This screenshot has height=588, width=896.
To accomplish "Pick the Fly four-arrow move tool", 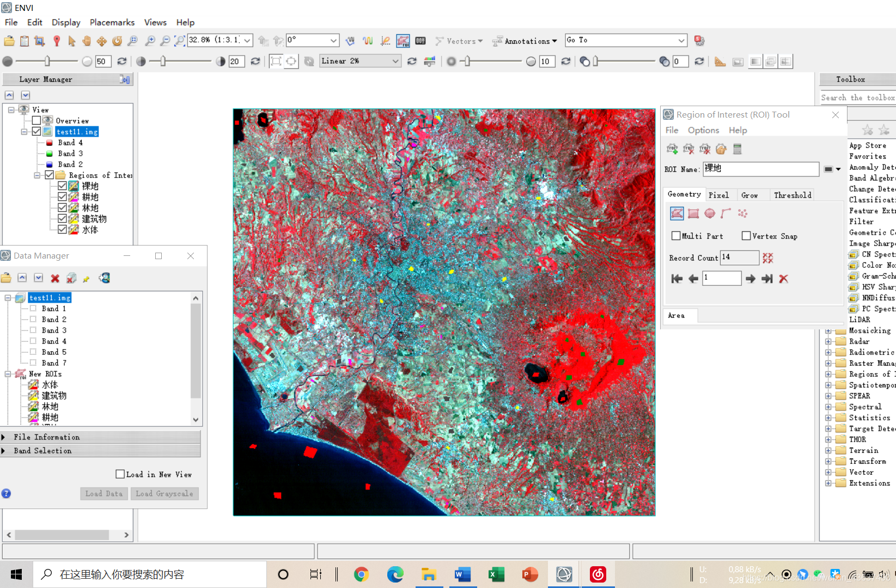I will point(102,41).
